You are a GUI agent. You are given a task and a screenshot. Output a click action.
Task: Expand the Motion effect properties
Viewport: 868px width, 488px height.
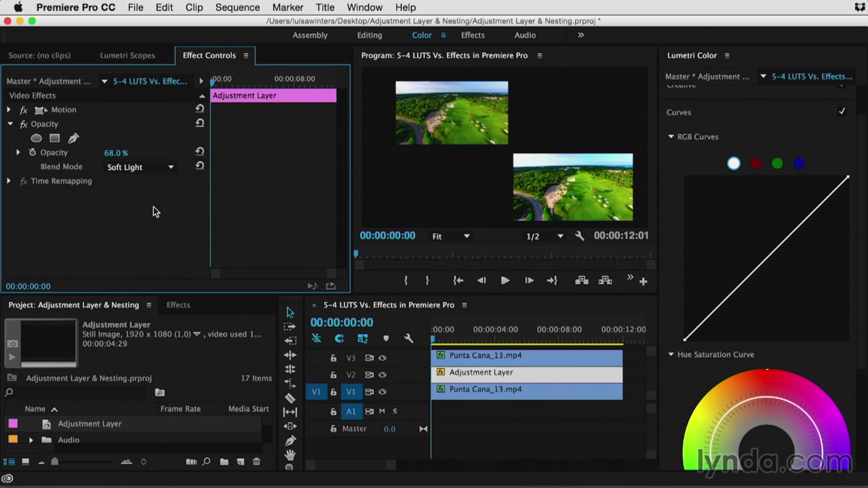9,110
